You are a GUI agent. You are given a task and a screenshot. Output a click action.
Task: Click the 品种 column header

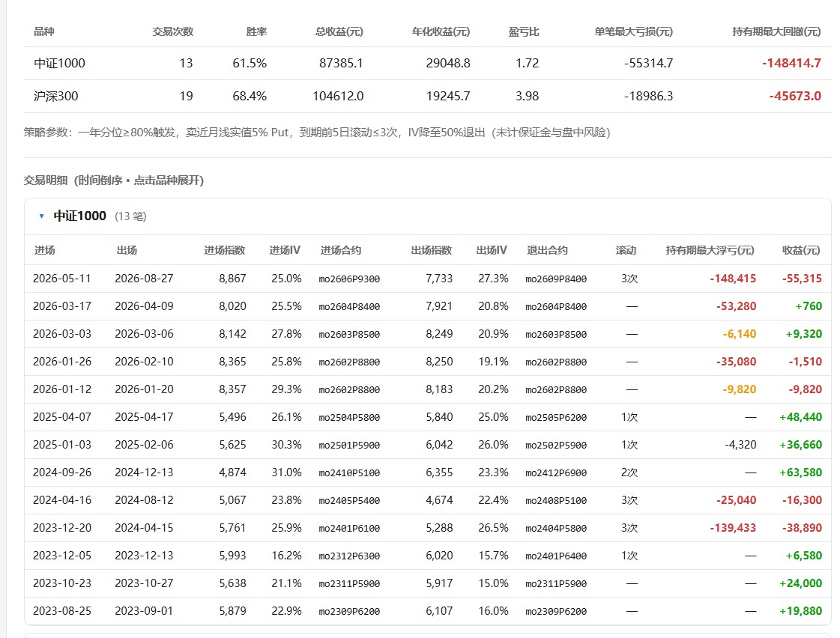tap(44, 31)
